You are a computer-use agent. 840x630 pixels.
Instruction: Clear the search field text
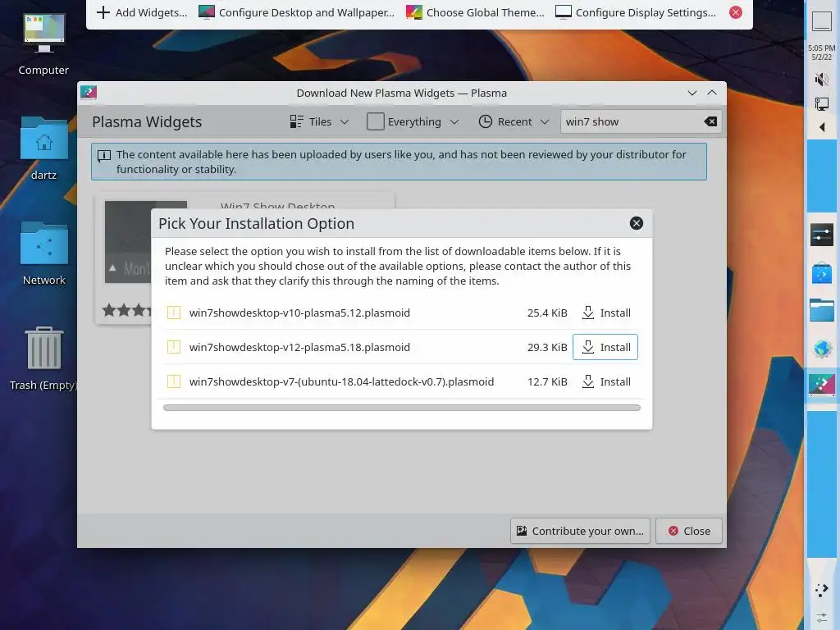[x=710, y=121]
